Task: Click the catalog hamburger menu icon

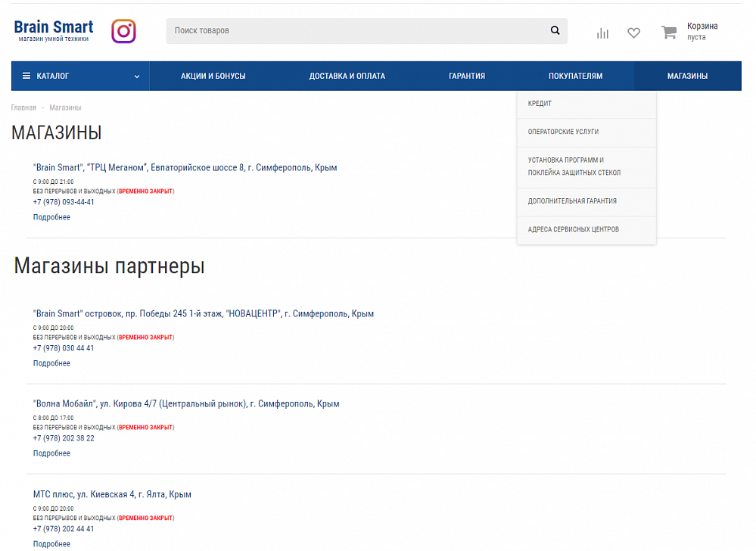Action: [26, 76]
